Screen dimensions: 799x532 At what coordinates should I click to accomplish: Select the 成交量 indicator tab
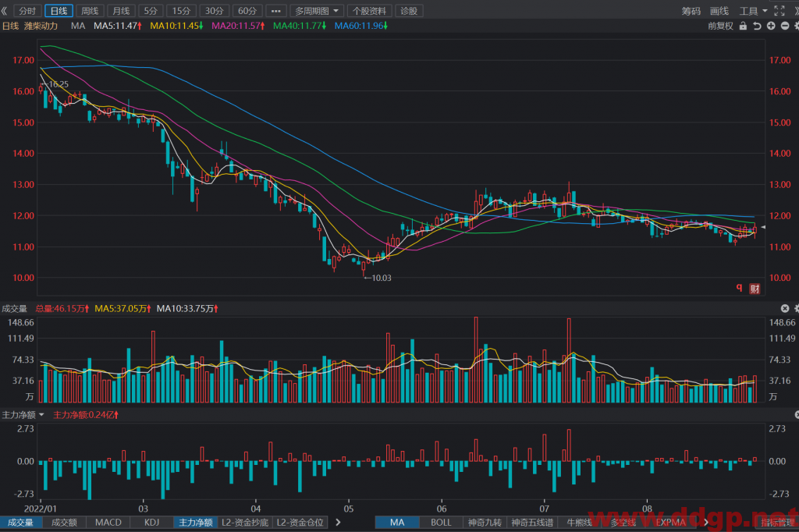point(20,523)
